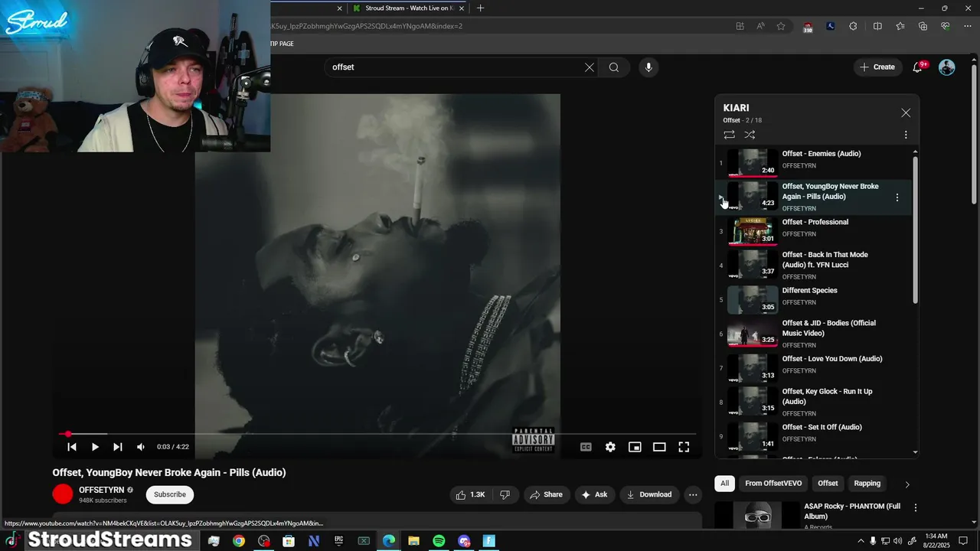The height and width of the screenshot is (551, 980).
Task: Play Different Species from the playlist
Action: click(815, 299)
